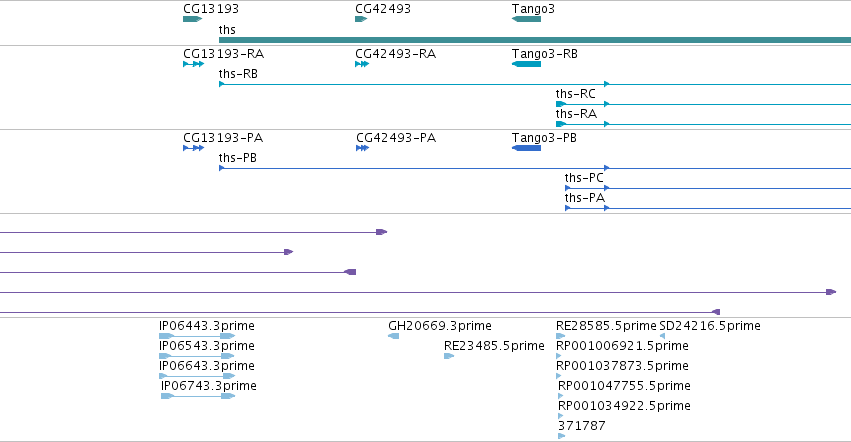This screenshot has height=442, width=851.
Task: Click the ths gene long bar
Action: (x=535, y=40)
